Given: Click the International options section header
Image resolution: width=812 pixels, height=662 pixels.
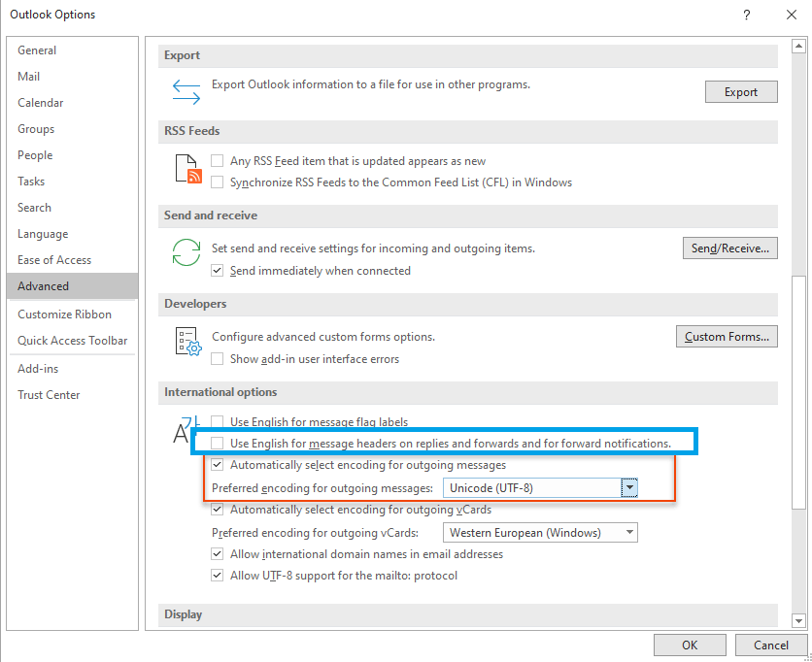Looking at the screenshot, I should coord(468,392).
